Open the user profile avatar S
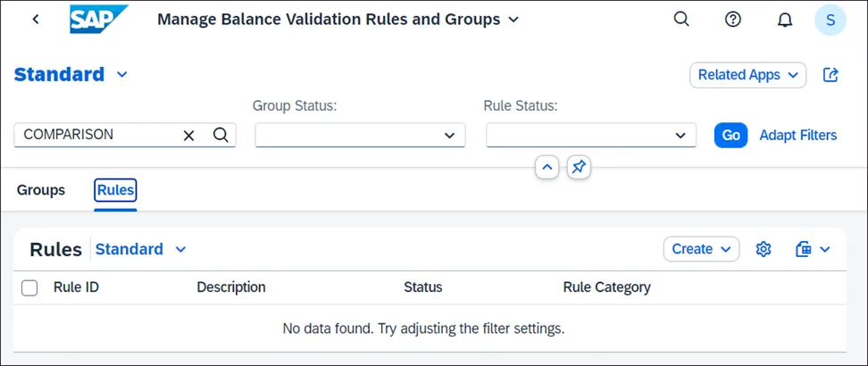This screenshot has height=366, width=868. pos(830,20)
